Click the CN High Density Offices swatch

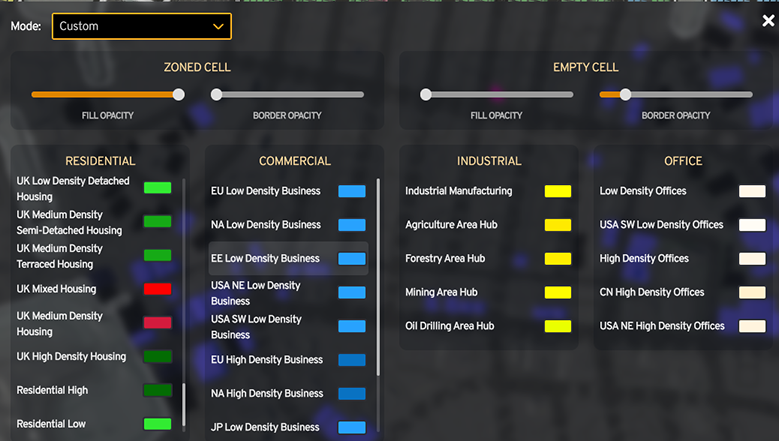(752, 293)
